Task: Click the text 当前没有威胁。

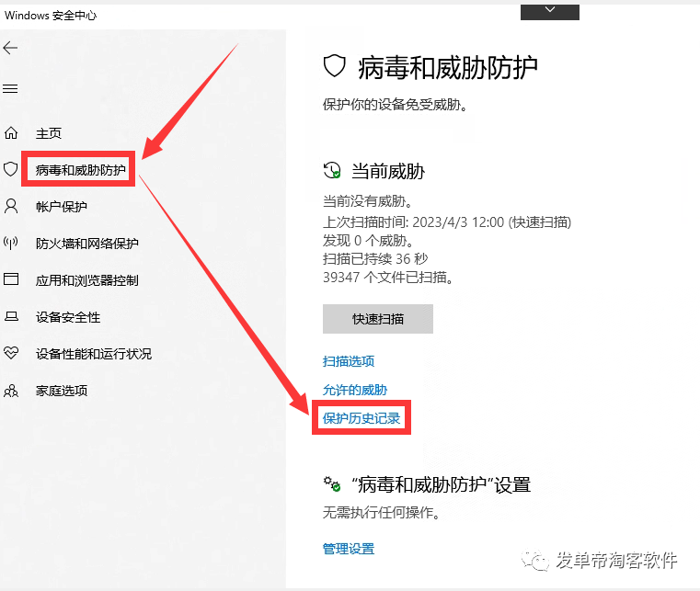Action: pyautogui.click(x=367, y=201)
